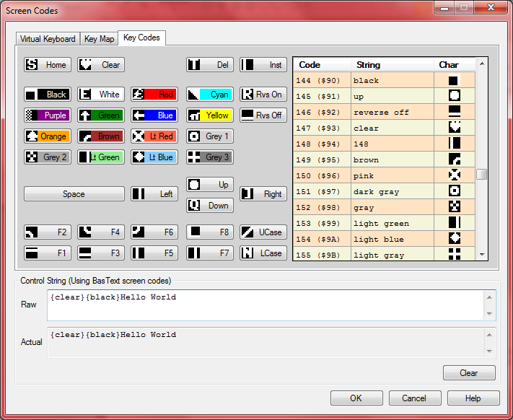Choose the Red color code button
This screenshot has height=420, width=513.
[154, 95]
